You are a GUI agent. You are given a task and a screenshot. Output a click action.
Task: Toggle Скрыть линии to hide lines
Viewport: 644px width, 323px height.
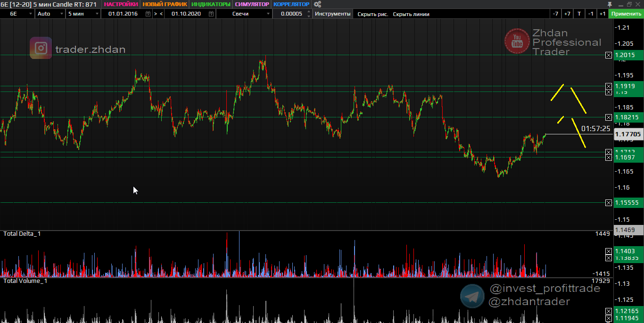coord(411,14)
